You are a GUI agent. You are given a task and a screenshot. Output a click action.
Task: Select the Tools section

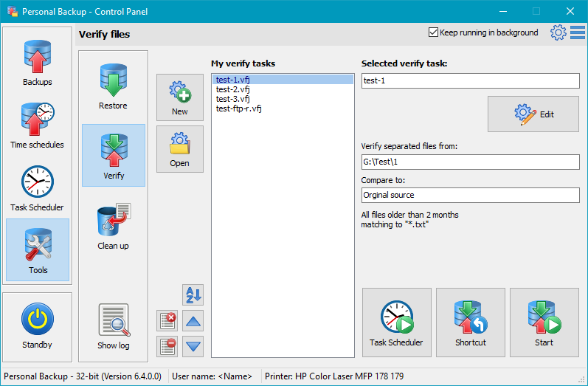coord(38,250)
